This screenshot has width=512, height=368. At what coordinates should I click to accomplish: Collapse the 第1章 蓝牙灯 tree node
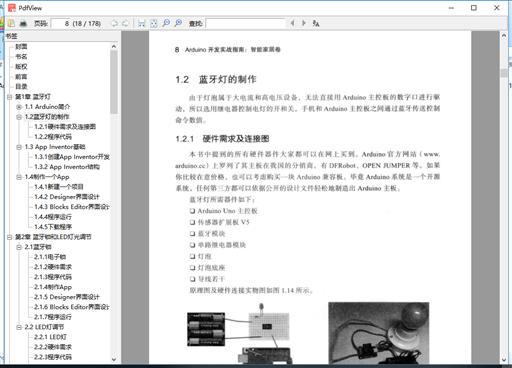(10, 97)
